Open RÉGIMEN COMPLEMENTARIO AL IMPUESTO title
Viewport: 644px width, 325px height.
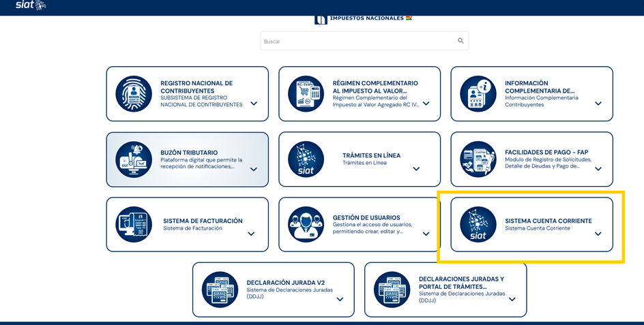[375, 87]
